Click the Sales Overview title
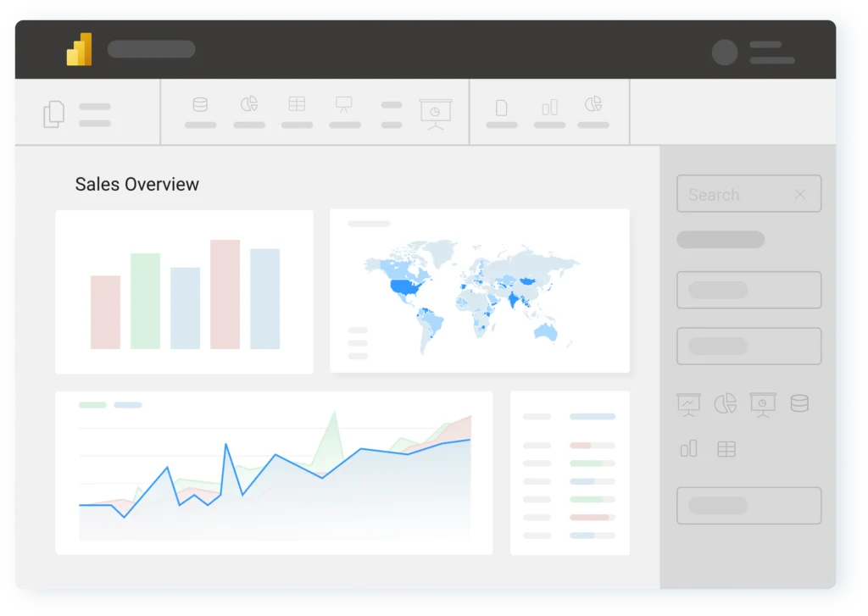Image resolution: width=868 pixels, height=616 pixels. 136,185
